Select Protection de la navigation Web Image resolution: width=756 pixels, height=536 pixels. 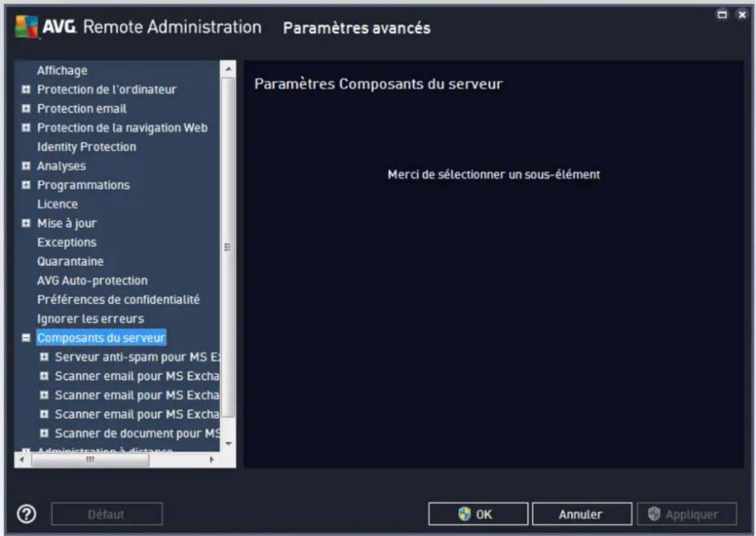[122, 128]
